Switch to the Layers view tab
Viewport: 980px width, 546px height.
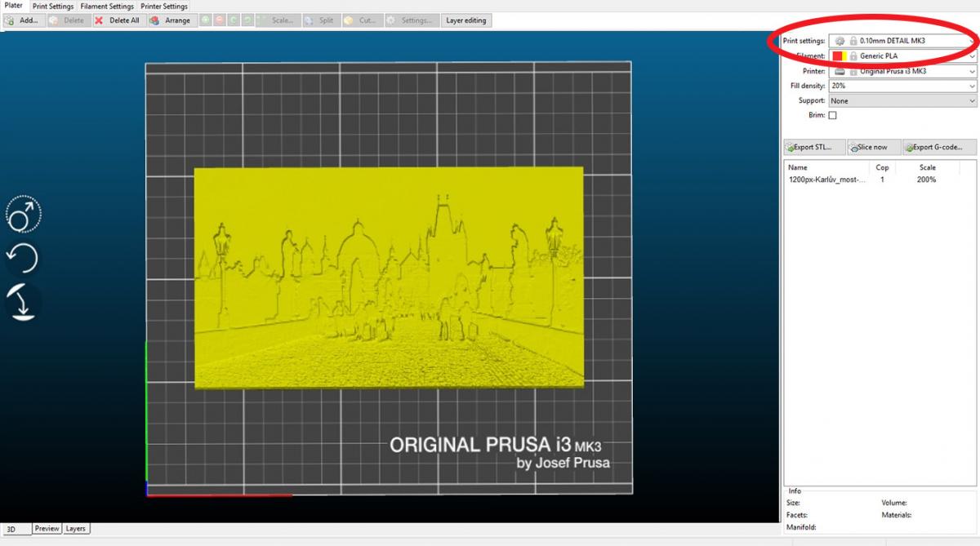75,528
